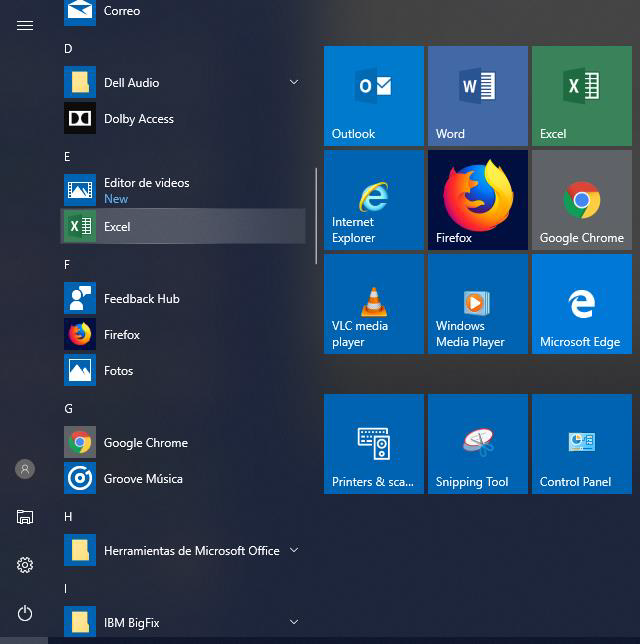Click the Power icon in sidebar
640x644 pixels.
coord(25,613)
